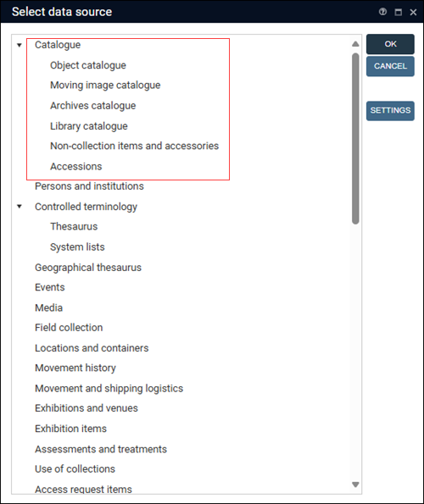Open the SETTINGS button
Image resolution: width=424 pixels, height=504 pixels.
[390, 111]
